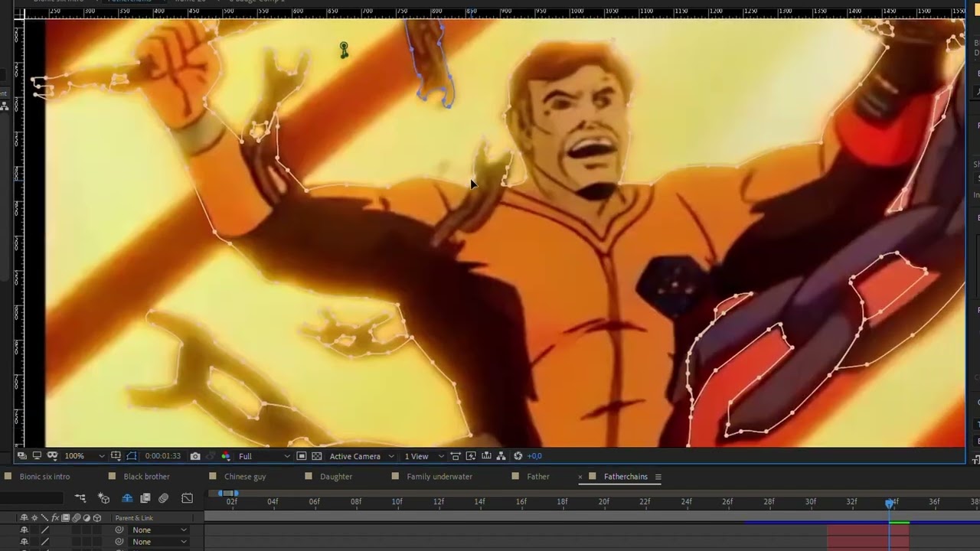Switch to the Black brother tab
980x551 pixels.
146,477
